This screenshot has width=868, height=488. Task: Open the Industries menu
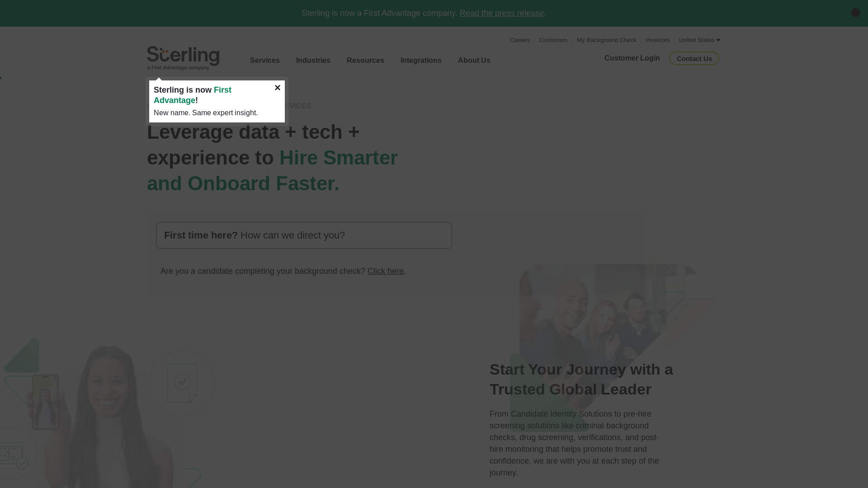click(x=313, y=61)
